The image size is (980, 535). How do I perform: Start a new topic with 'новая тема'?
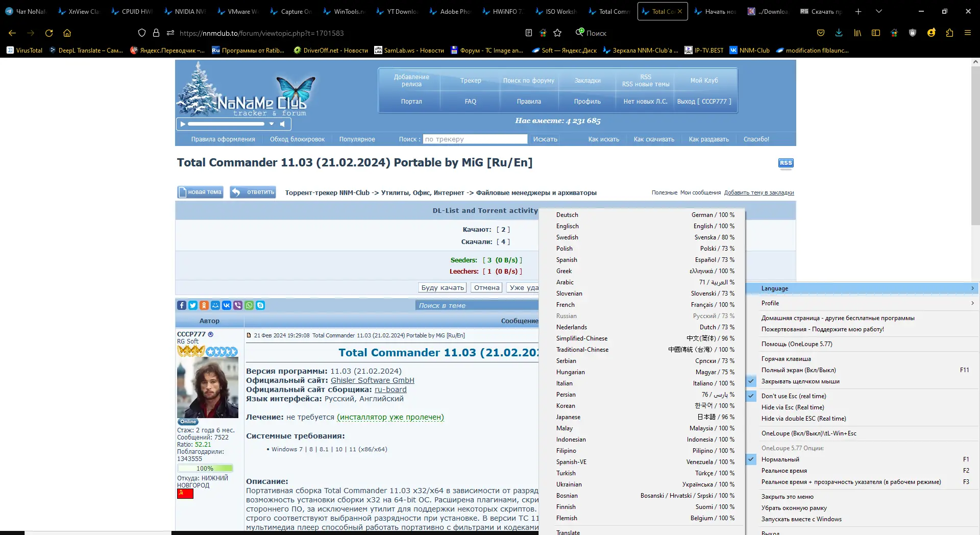(x=200, y=192)
